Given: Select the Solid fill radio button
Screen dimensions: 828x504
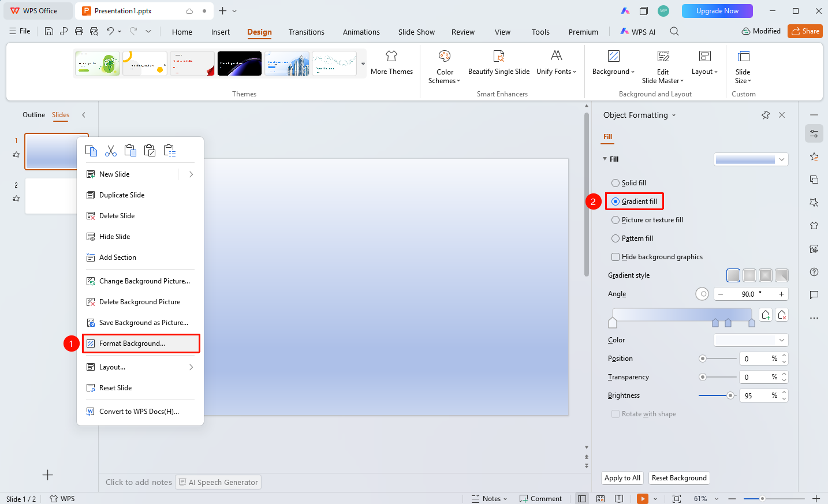Looking at the screenshot, I should (x=616, y=183).
